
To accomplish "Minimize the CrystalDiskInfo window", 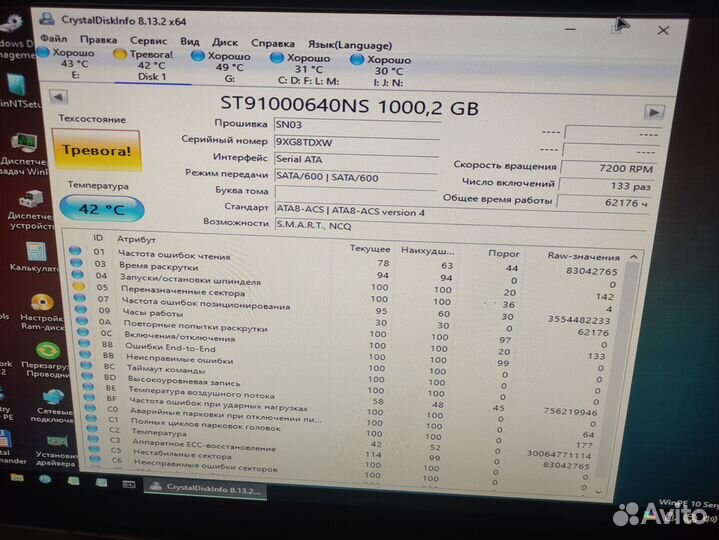I will 570,29.
